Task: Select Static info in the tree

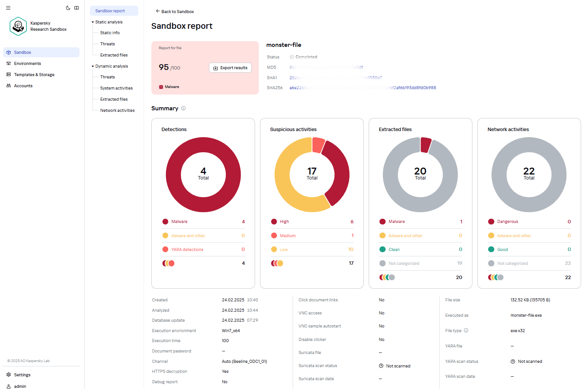Action: click(x=110, y=33)
